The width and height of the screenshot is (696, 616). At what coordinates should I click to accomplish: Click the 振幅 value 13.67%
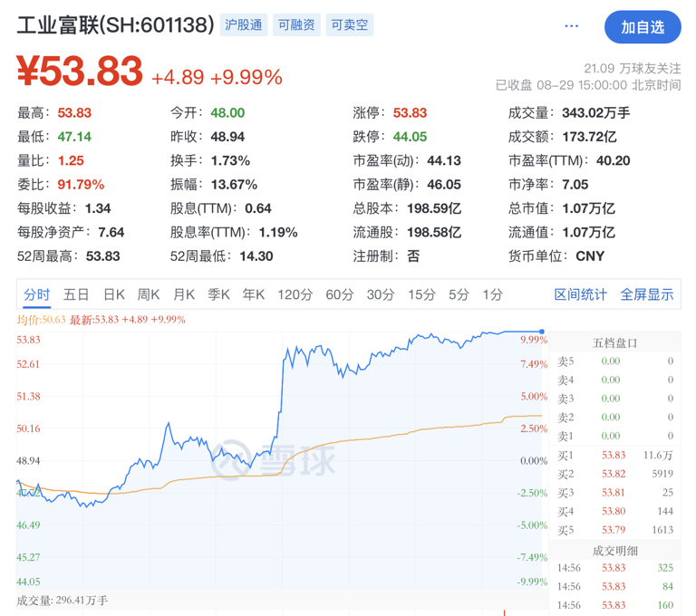[x=234, y=185]
